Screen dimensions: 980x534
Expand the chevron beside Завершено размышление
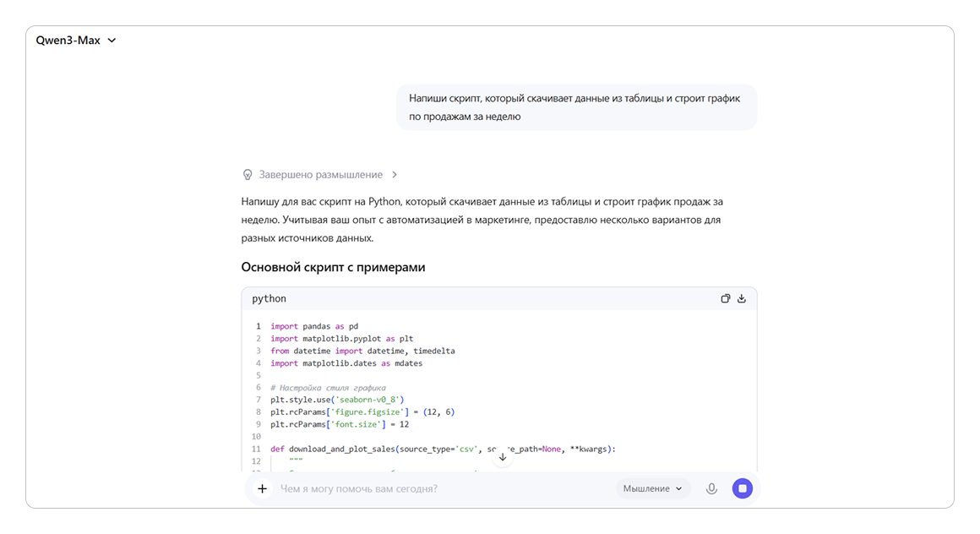(x=394, y=175)
